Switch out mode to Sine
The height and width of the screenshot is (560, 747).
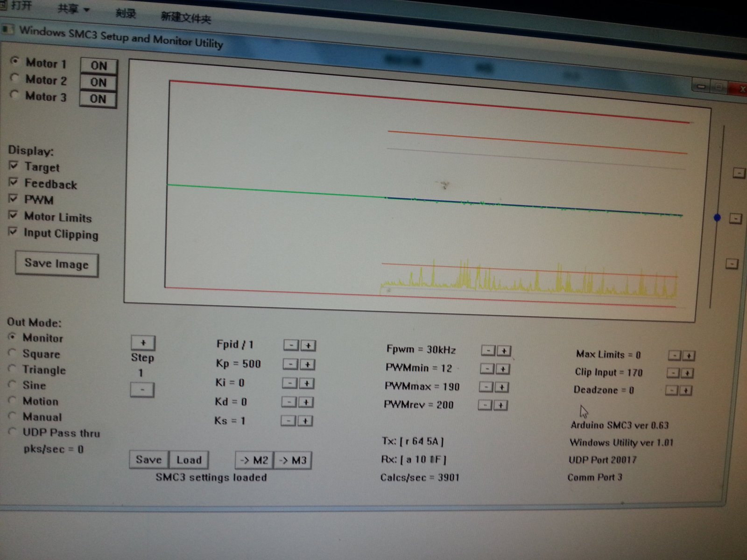pyautogui.click(x=13, y=385)
